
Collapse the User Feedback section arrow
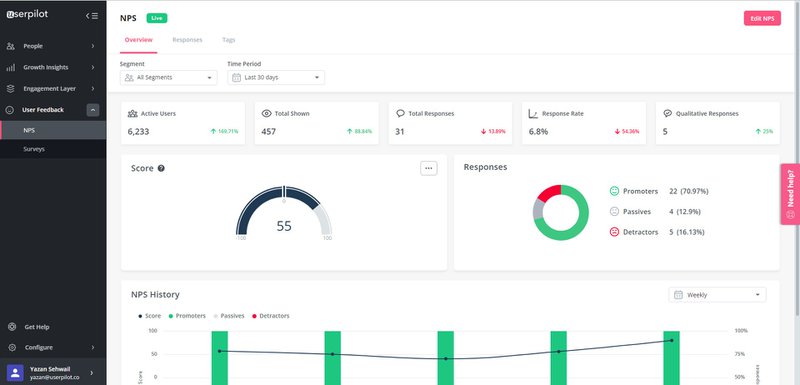[93, 110]
